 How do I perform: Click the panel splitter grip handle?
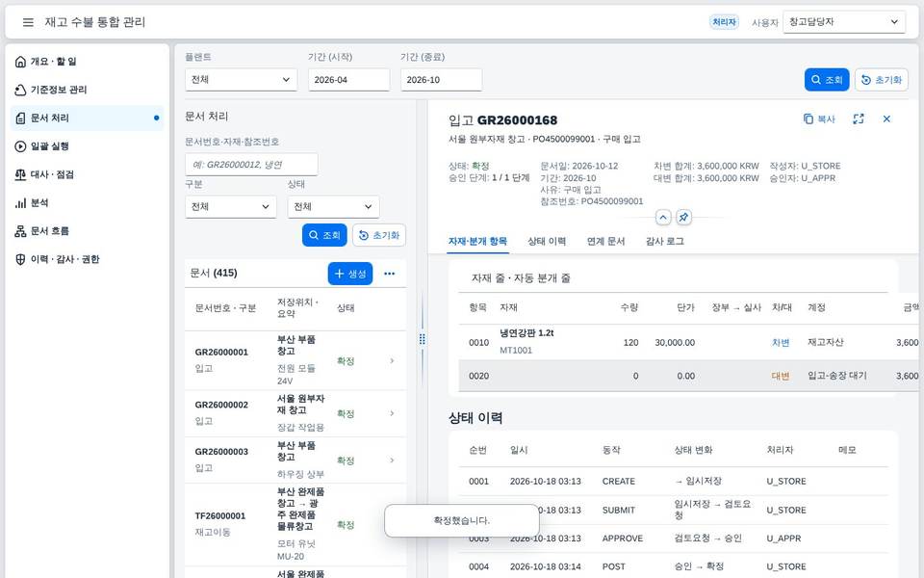coord(422,339)
